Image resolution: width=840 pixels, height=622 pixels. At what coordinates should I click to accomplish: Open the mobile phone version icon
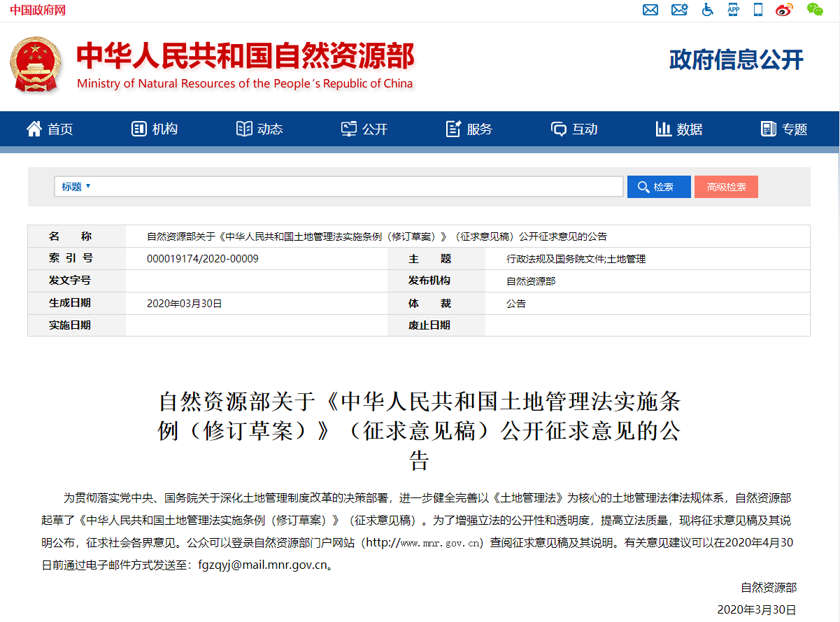coord(757,9)
